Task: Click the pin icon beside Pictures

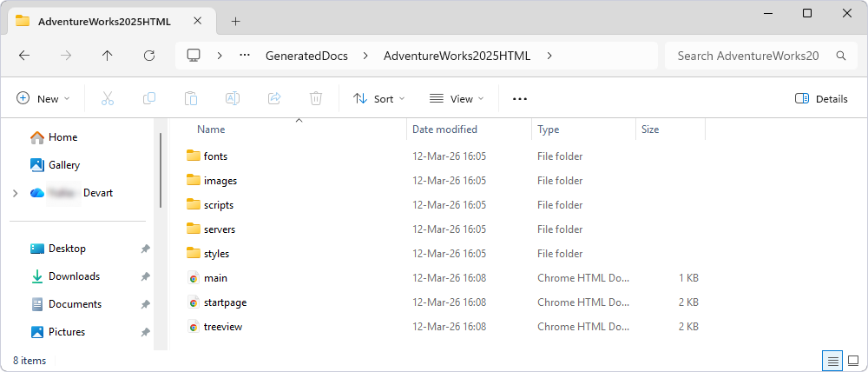Action: pos(145,332)
